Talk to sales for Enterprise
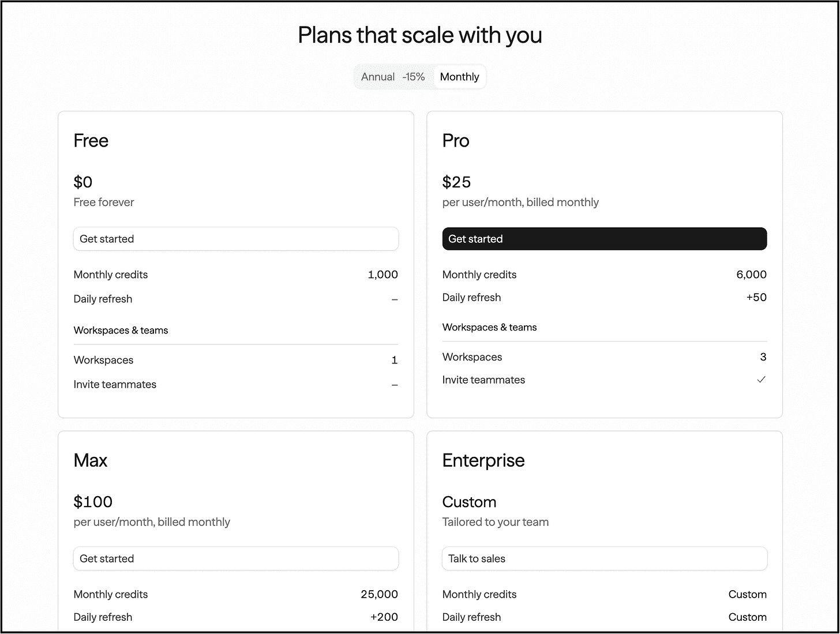The image size is (840, 634). pos(605,558)
